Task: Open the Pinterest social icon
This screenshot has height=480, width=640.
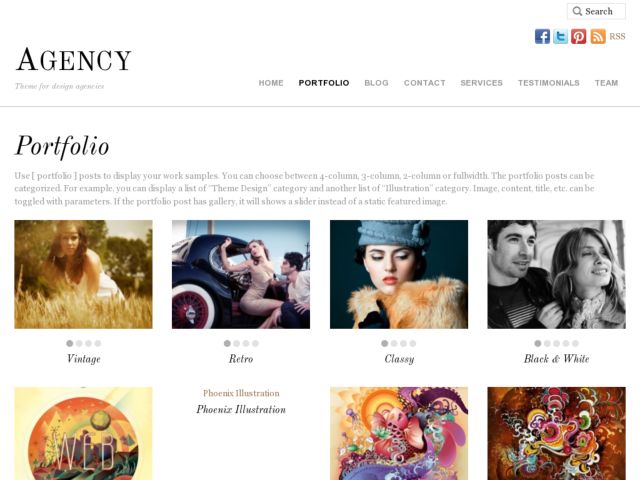Action: 578,36
